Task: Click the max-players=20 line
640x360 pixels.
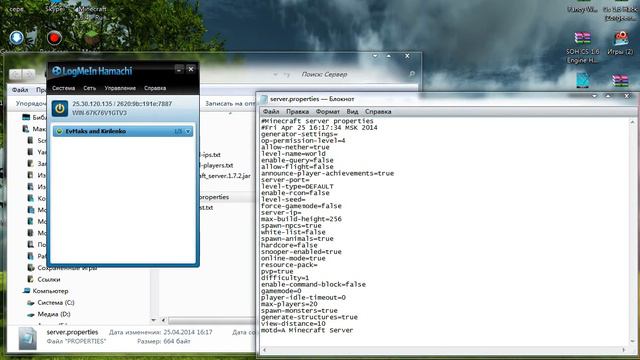Action: (289, 304)
